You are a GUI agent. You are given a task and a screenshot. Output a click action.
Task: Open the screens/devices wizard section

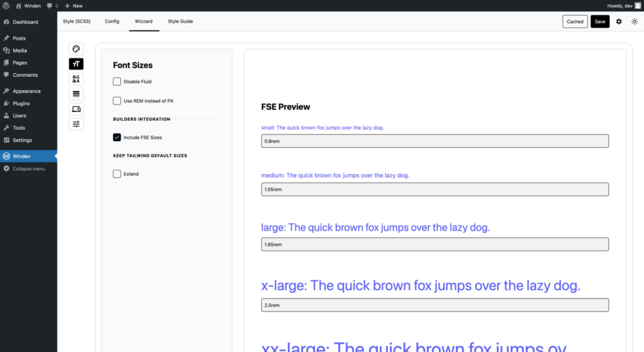(x=76, y=109)
